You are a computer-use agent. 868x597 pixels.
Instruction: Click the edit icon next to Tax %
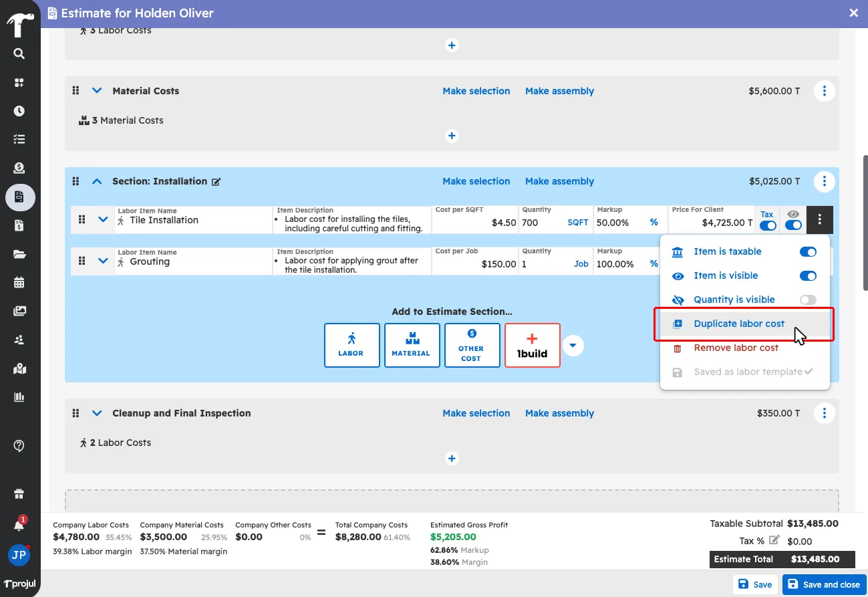click(774, 540)
